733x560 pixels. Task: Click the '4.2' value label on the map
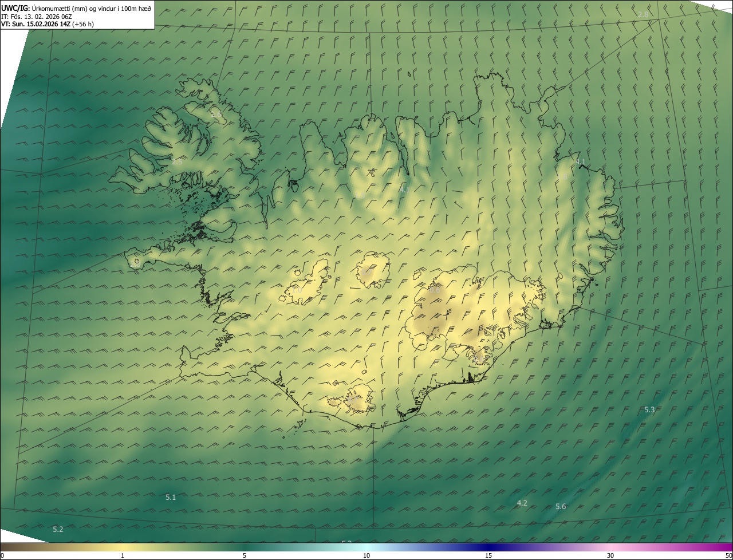(x=522, y=503)
